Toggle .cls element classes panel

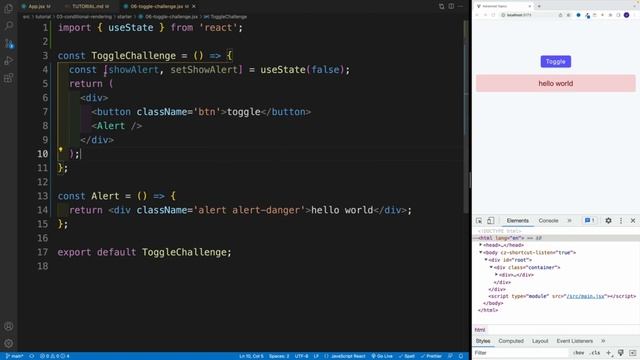[595, 353]
